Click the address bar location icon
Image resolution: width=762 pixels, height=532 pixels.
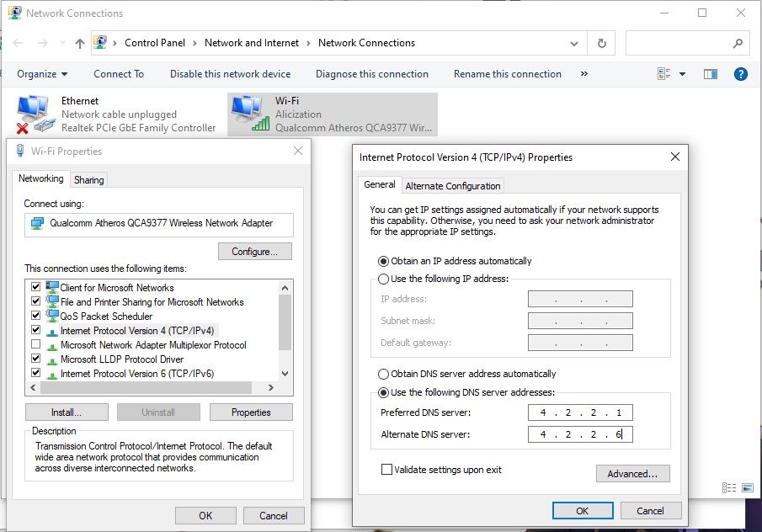pos(100,43)
